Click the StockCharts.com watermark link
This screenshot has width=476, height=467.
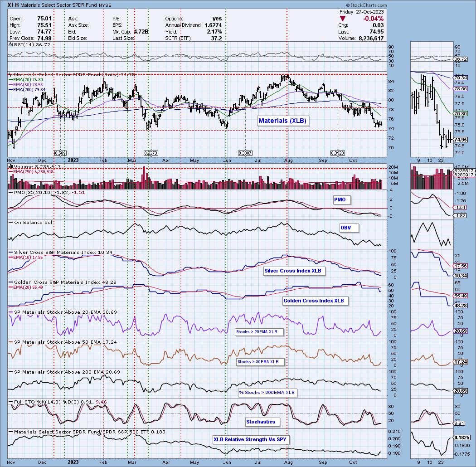(366, 5)
